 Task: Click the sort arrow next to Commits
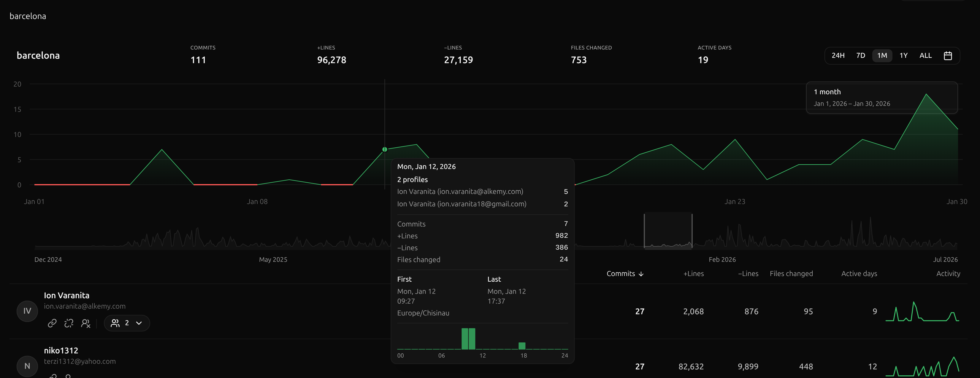[641, 274]
